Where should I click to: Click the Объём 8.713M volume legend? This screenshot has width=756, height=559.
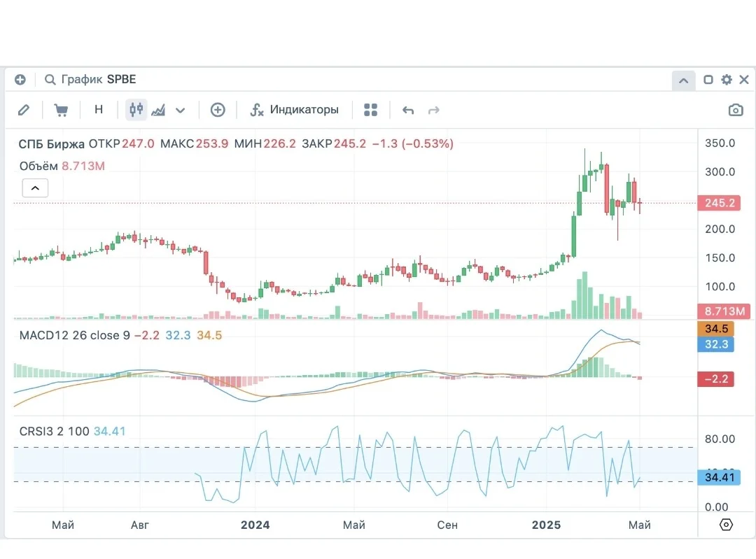pos(62,166)
